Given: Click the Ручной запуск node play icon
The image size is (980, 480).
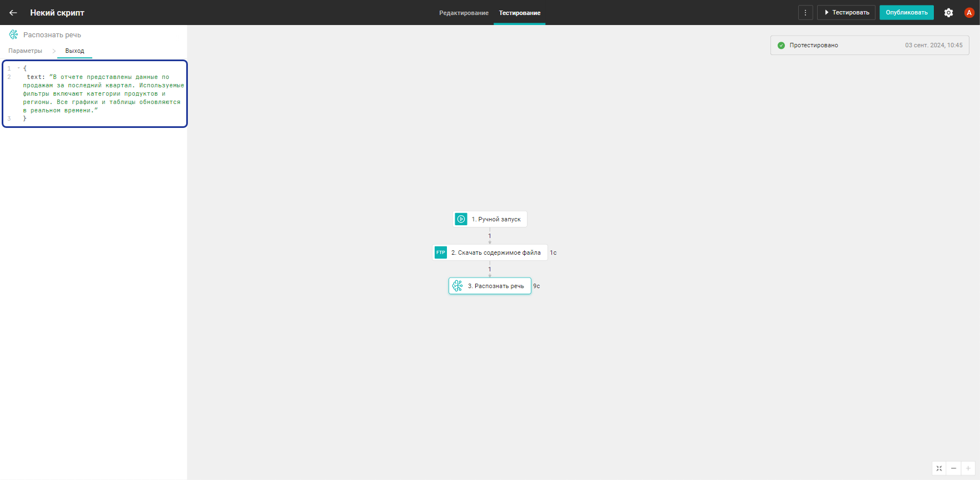Looking at the screenshot, I should pyautogui.click(x=461, y=219).
